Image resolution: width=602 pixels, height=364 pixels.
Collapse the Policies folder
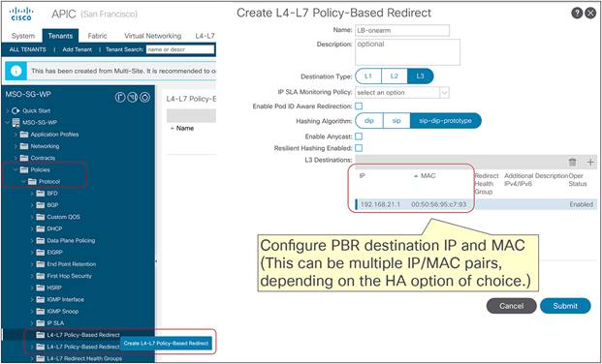tap(16, 170)
